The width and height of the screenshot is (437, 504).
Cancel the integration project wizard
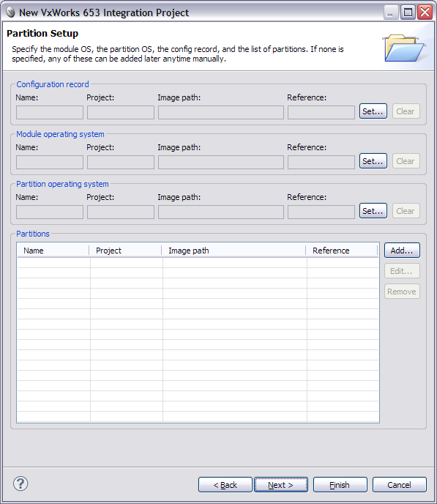400,485
